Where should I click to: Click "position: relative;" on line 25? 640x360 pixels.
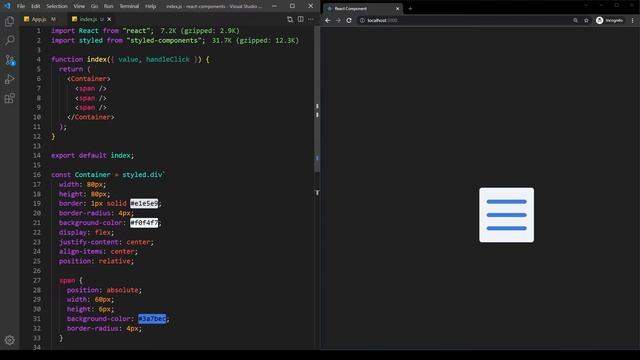96,261
